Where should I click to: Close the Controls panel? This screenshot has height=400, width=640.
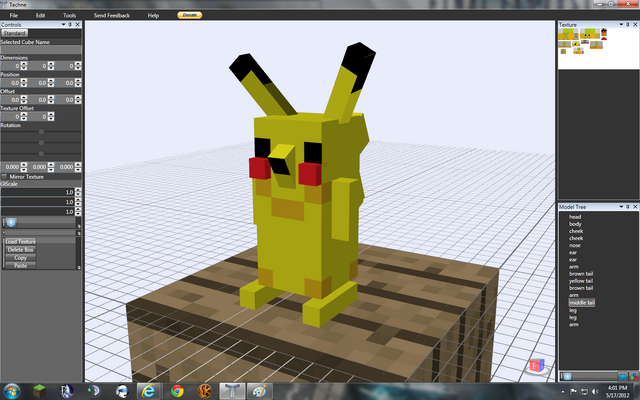coord(78,24)
